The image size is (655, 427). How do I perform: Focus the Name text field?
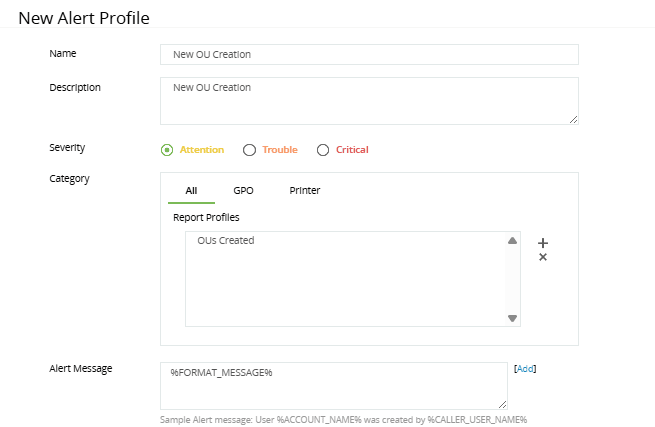pyautogui.click(x=369, y=55)
